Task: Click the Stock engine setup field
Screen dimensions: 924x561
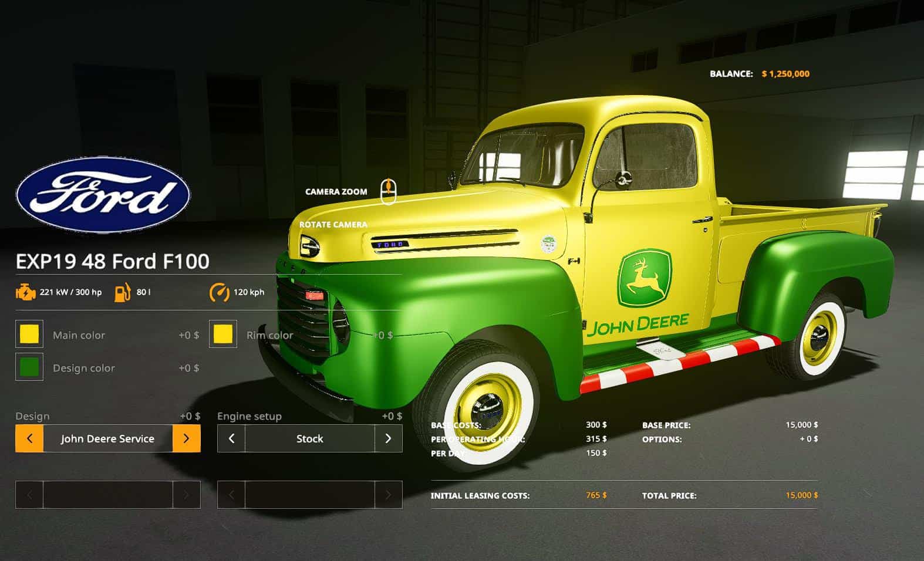Action: 309,438
